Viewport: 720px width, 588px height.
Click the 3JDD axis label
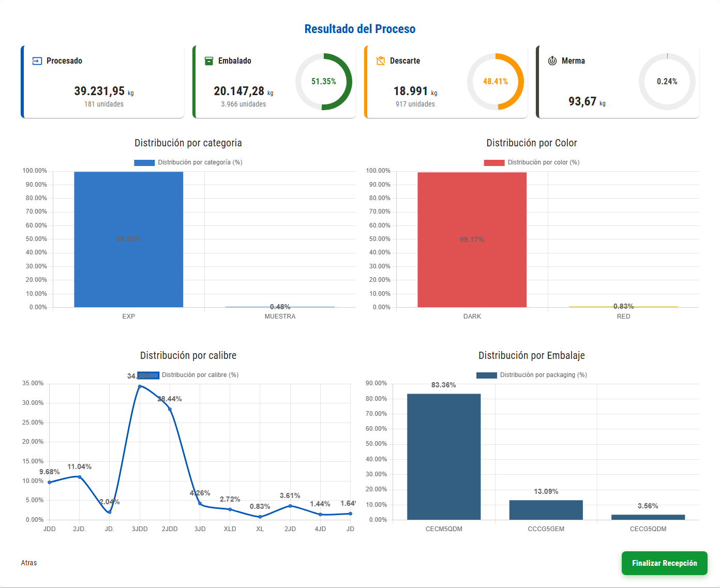tap(140, 529)
